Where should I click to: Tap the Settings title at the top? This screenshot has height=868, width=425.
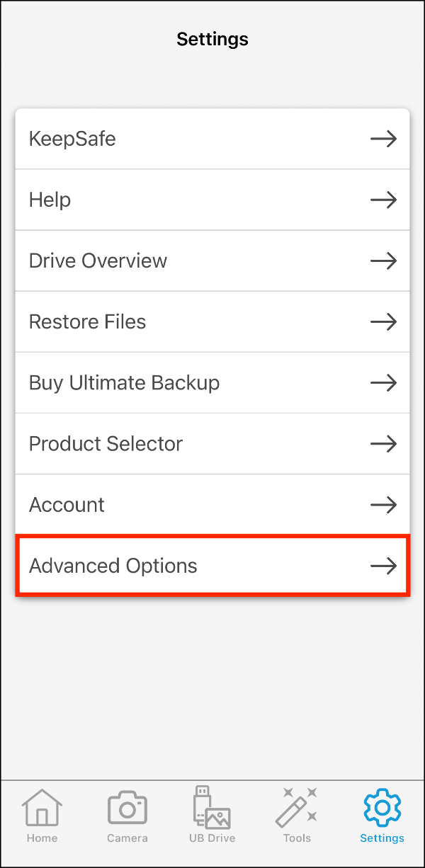[x=212, y=39]
